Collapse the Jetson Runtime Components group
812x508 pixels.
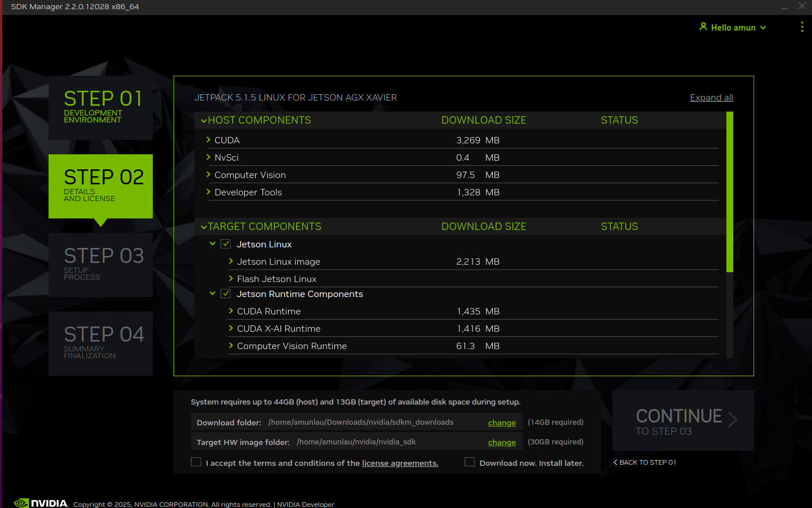click(212, 294)
